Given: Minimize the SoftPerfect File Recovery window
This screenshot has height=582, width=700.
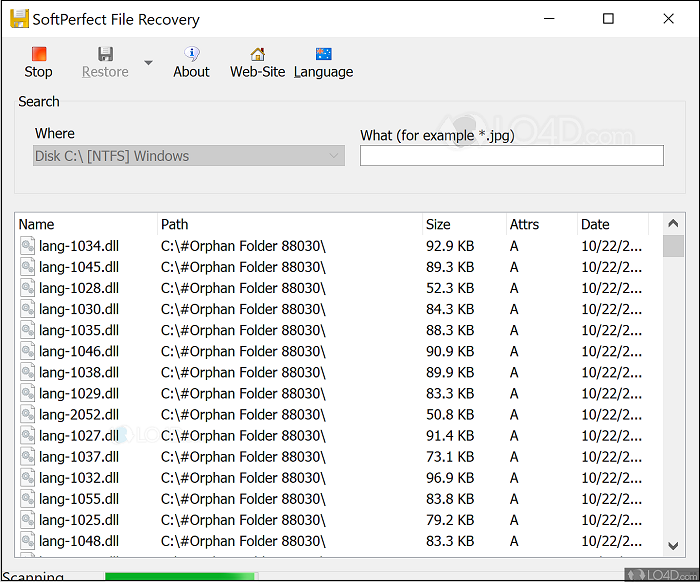Looking at the screenshot, I should point(549,19).
